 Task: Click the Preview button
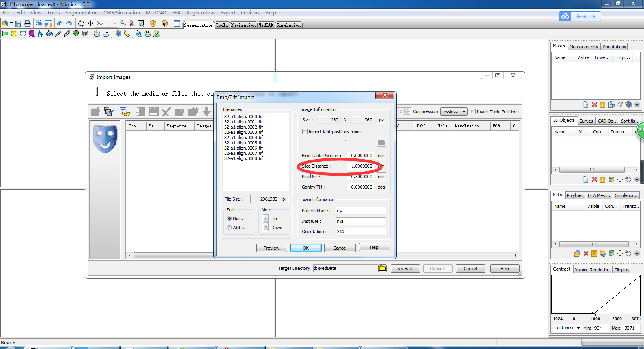(x=271, y=248)
